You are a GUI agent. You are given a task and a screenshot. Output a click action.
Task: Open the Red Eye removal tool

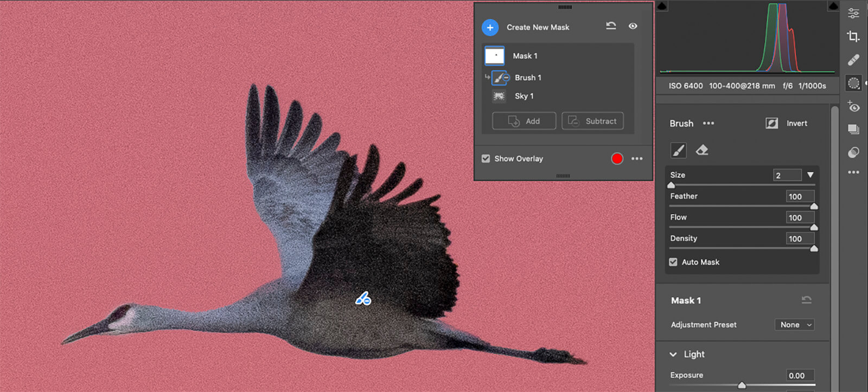(853, 107)
